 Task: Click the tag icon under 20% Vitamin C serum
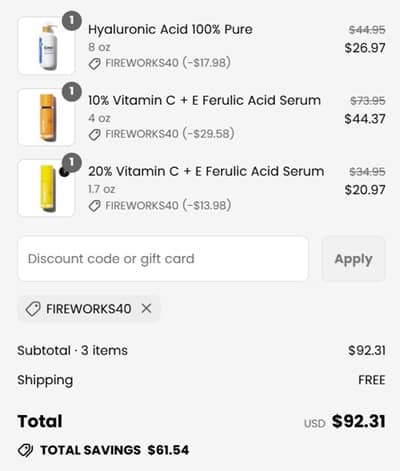95,206
